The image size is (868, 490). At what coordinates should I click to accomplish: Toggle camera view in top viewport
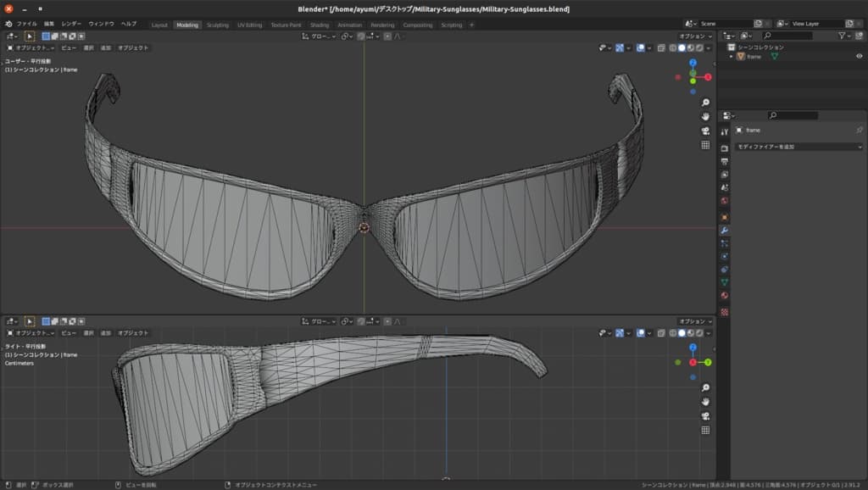click(x=705, y=131)
